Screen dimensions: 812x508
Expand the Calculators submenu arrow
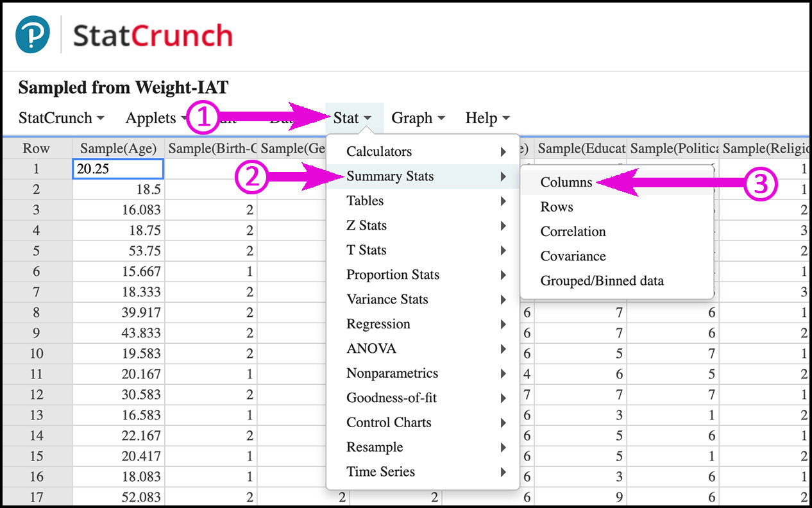click(503, 152)
